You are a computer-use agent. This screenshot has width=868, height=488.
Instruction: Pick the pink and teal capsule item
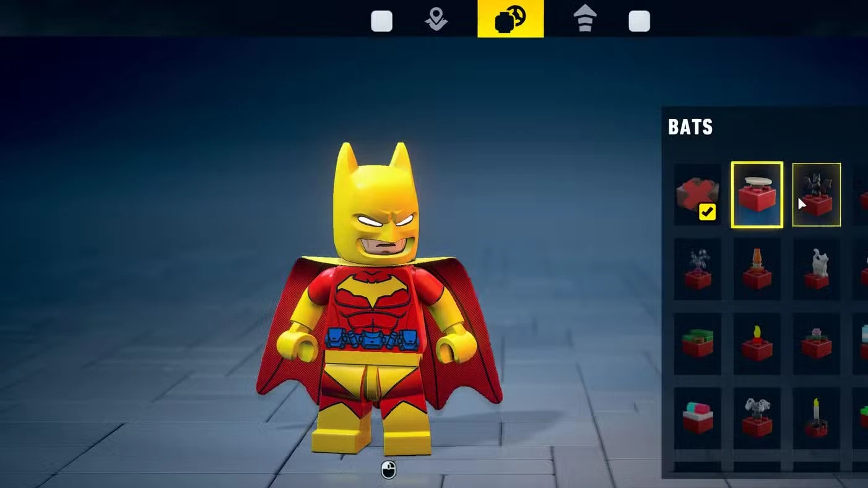[x=698, y=418]
